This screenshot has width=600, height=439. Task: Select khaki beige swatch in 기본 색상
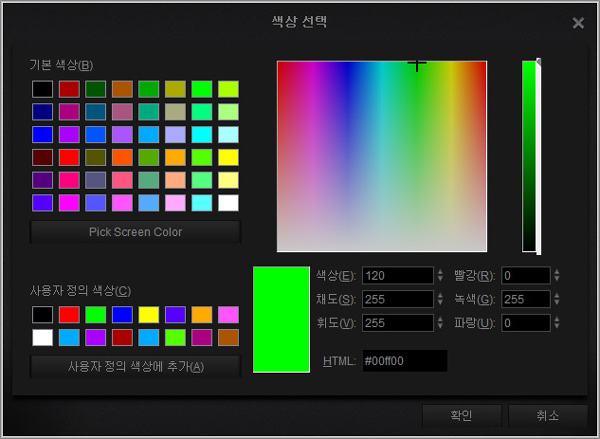click(x=175, y=112)
